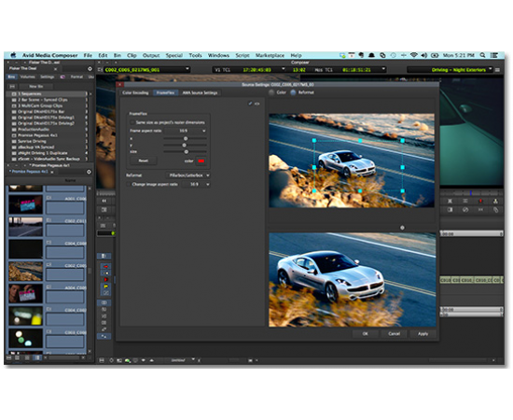Click the first tool icon under record monitor
Image resolution: width=513 pixels, height=420 pixels.
[450, 201]
